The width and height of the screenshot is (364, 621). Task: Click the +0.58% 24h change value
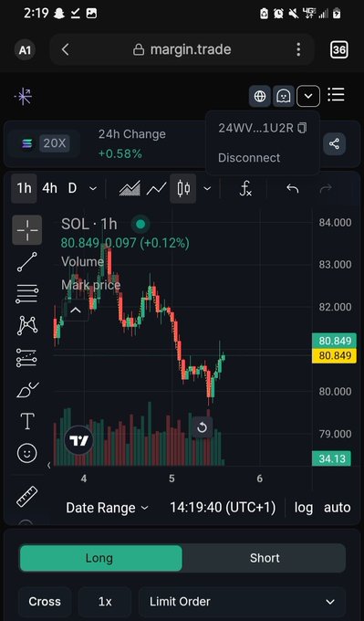tap(120, 153)
